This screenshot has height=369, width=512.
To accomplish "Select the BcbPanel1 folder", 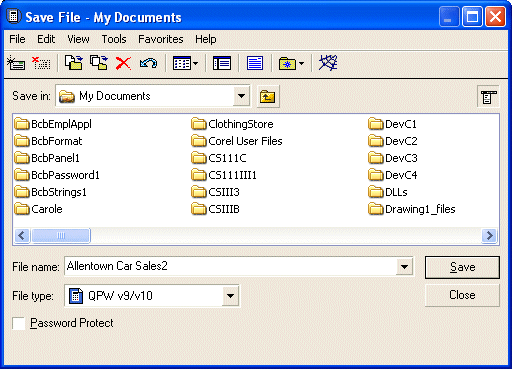I will tap(47, 158).
